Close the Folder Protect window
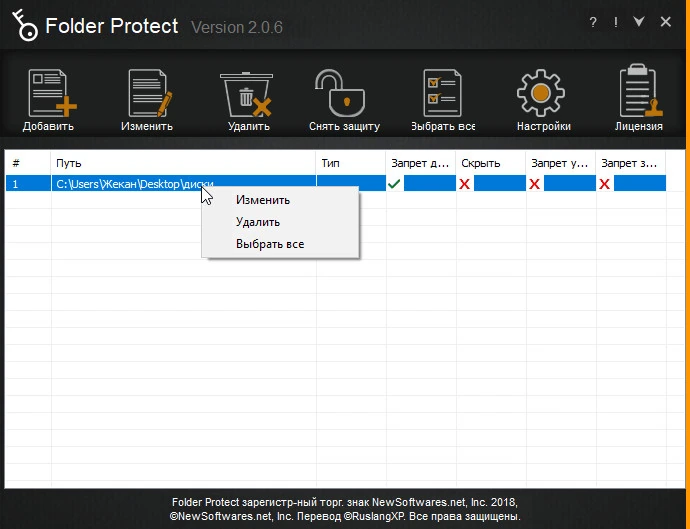Image resolution: width=690 pixels, height=529 pixels. click(x=666, y=22)
